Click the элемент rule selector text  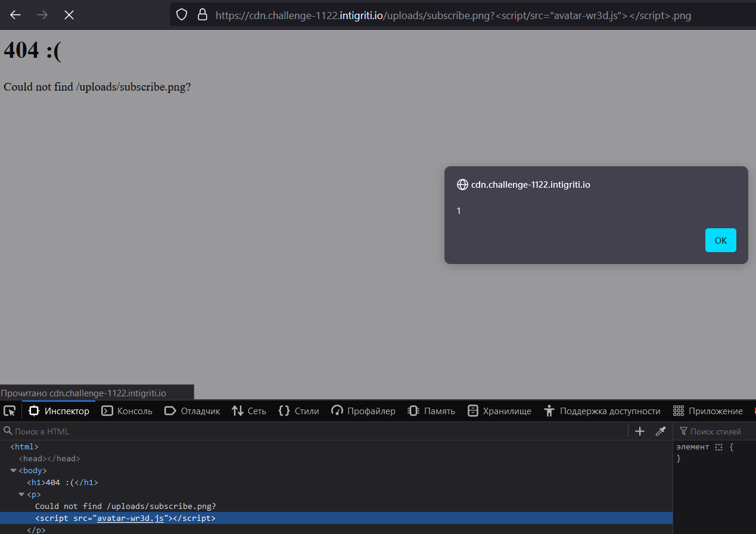pyautogui.click(x=693, y=446)
